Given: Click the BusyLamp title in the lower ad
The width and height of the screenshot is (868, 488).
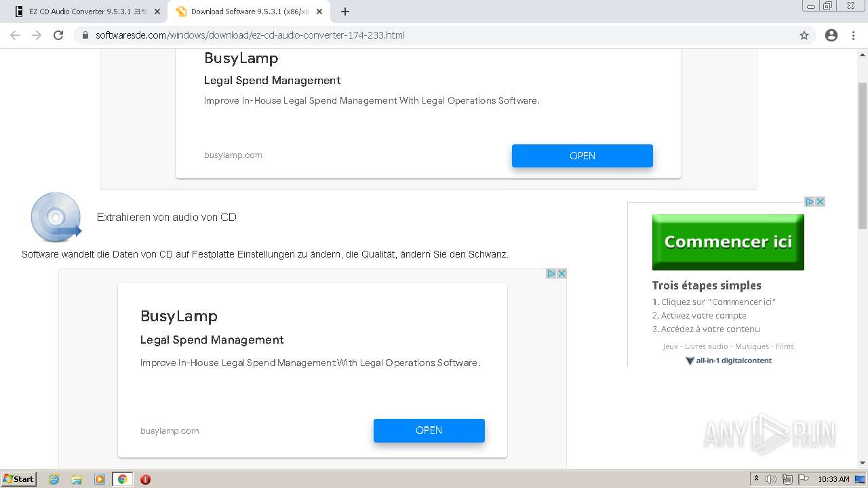Looking at the screenshot, I should tap(179, 316).
